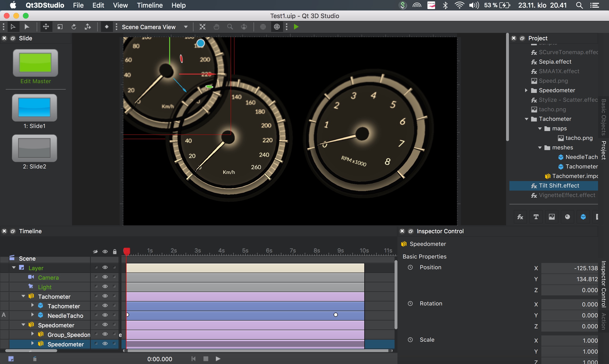Hide the NeedleTacho object via eye
Image resolution: width=609 pixels, height=364 pixels.
click(105, 315)
